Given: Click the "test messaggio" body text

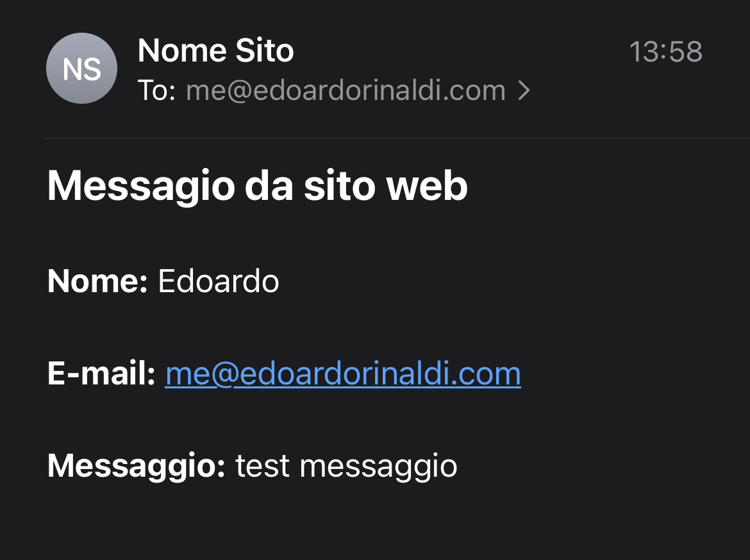Looking at the screenshot, I should (x=346, y=466).
